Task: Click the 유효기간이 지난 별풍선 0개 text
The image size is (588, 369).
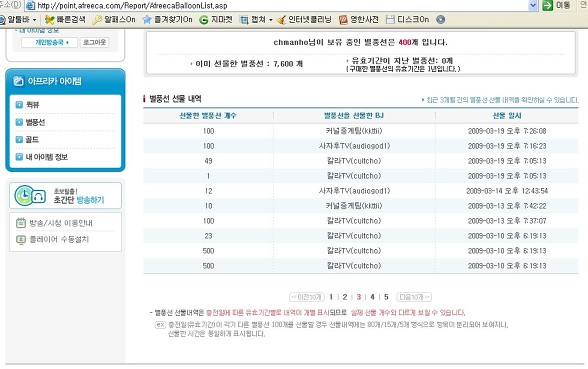Action: [x=402, y=60]
